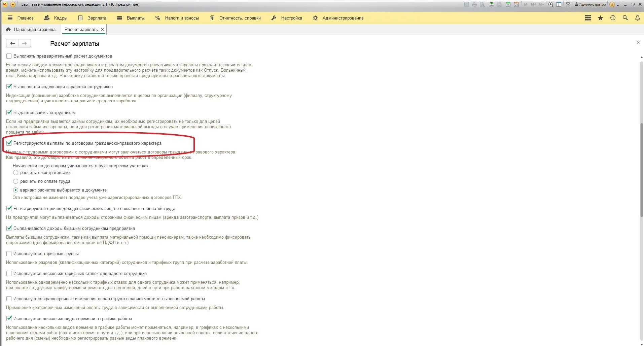Open the Главное section menu
644x346 pixels.
(20, 18)
